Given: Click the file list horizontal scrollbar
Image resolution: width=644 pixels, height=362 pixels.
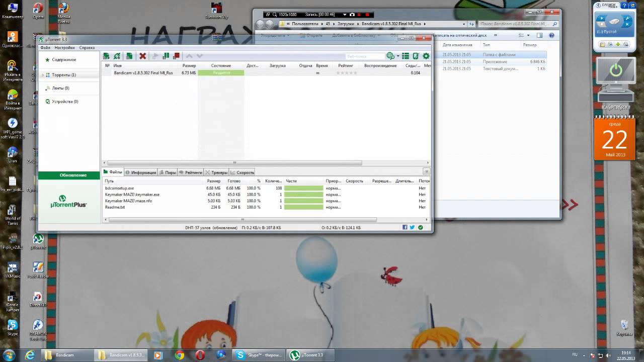Looking at the screenshot, I should (x=243, y=219).
